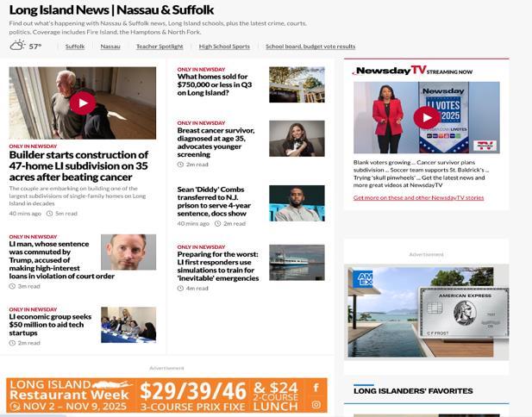The image size is (532, 417).
Task: Read 'Builder starts construction of 47-home LI subdivision' headline
Action: (78, 165)
